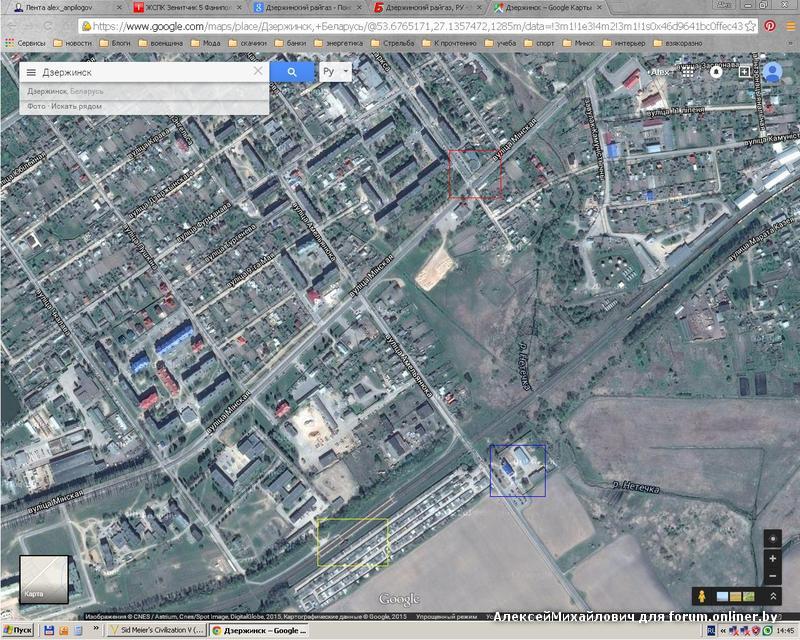Open the blue account avatar
This screenshot has width=800, height=640.
772,72
